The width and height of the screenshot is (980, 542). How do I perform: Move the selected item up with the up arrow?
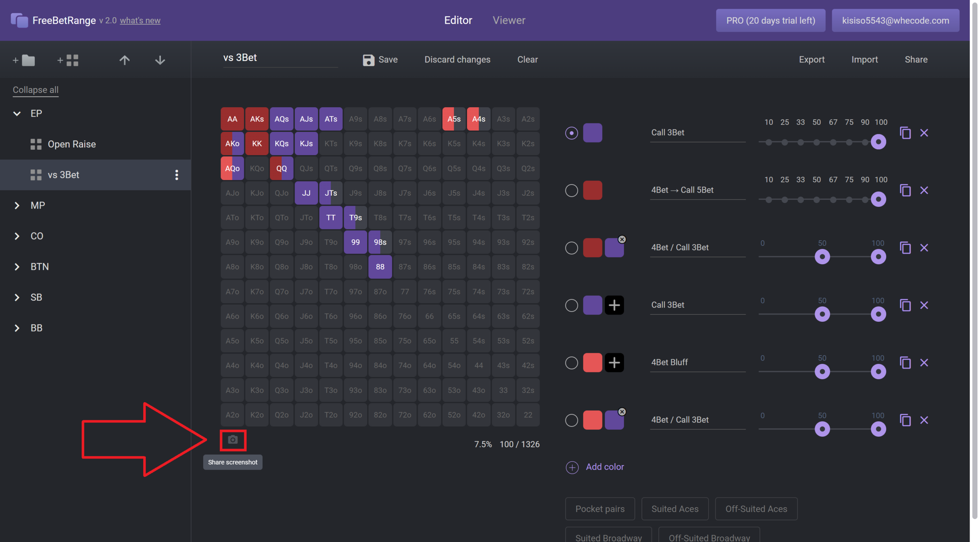(x=124, y=60)
